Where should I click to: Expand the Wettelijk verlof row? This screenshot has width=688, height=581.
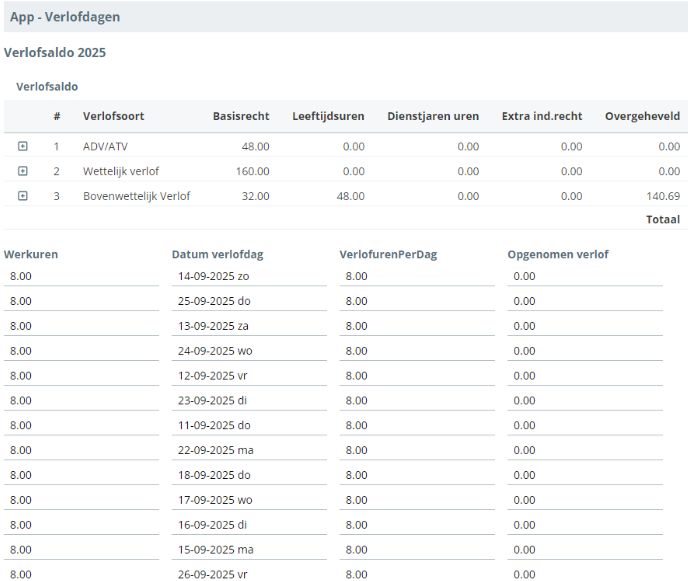click(23, 171)
